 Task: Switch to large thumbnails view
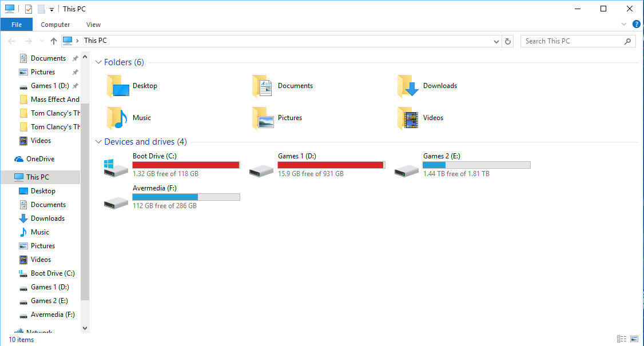click(635, 339)
